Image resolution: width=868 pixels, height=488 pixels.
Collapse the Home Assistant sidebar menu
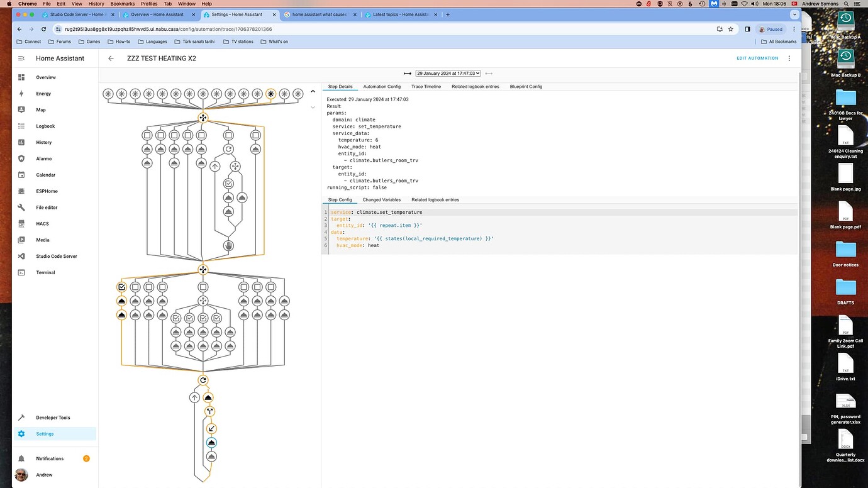(21, 58)
